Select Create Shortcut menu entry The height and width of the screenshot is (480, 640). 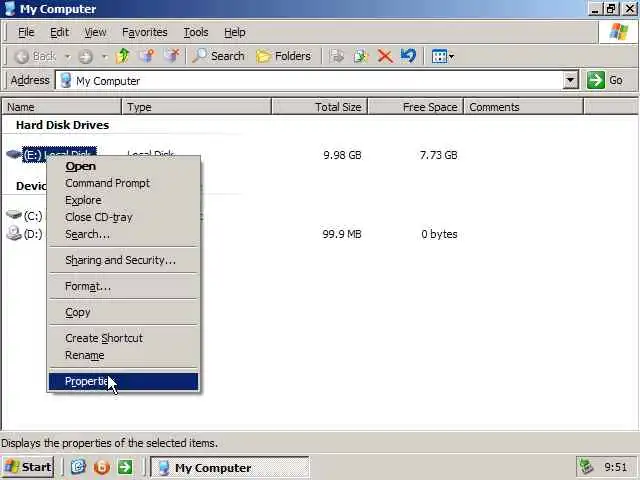pyautogui.click(x=123, y=338)
